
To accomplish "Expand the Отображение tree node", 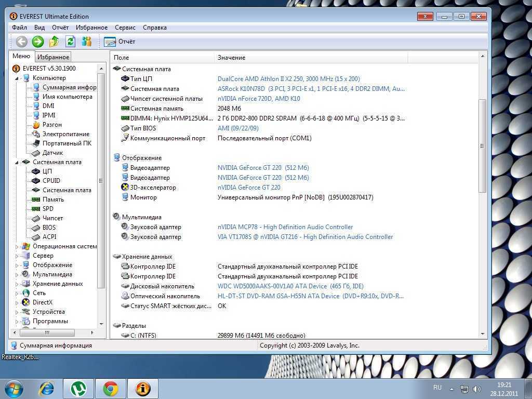I will pos(17,265).
